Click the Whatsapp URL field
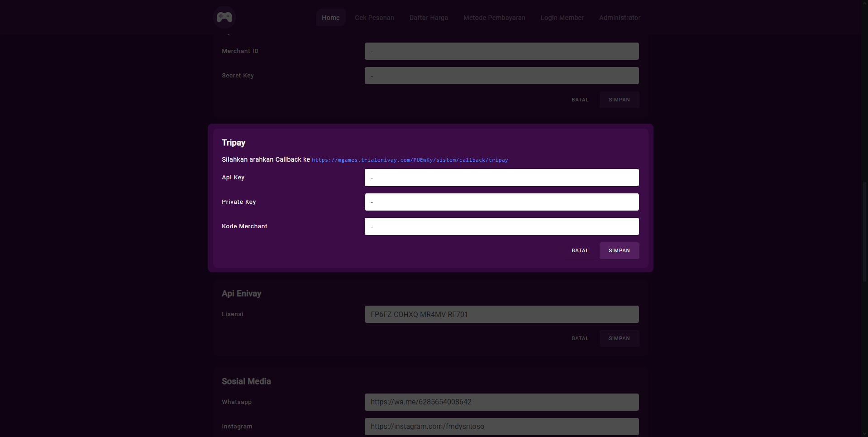The width and height of the screenshot is (868, 437). tap(501, 402)
